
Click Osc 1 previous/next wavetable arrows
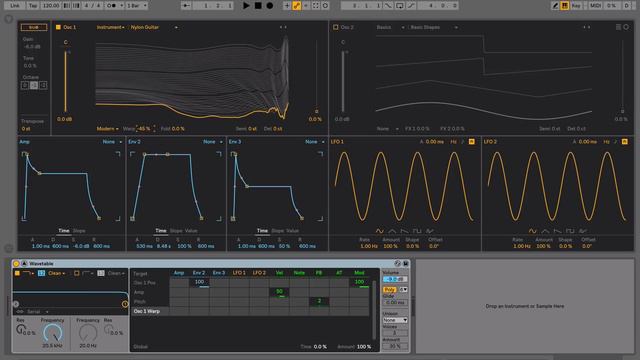[x=283, y=27]
